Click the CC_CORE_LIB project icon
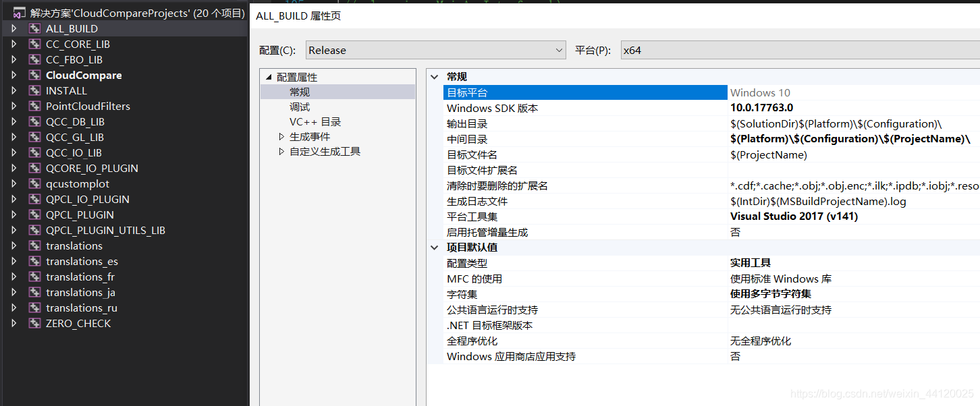Image resolution: width=980 pixels, height=406 pixels. click(34, 44)
